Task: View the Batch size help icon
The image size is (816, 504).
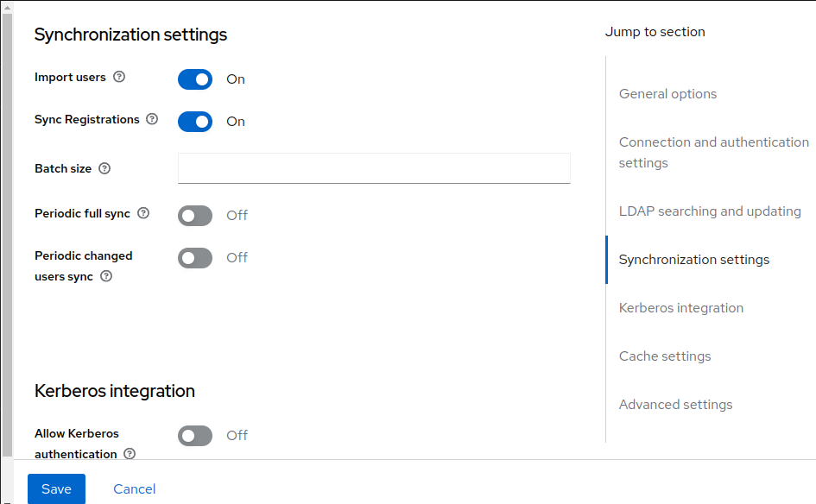Action: click(x=104, y=168)
